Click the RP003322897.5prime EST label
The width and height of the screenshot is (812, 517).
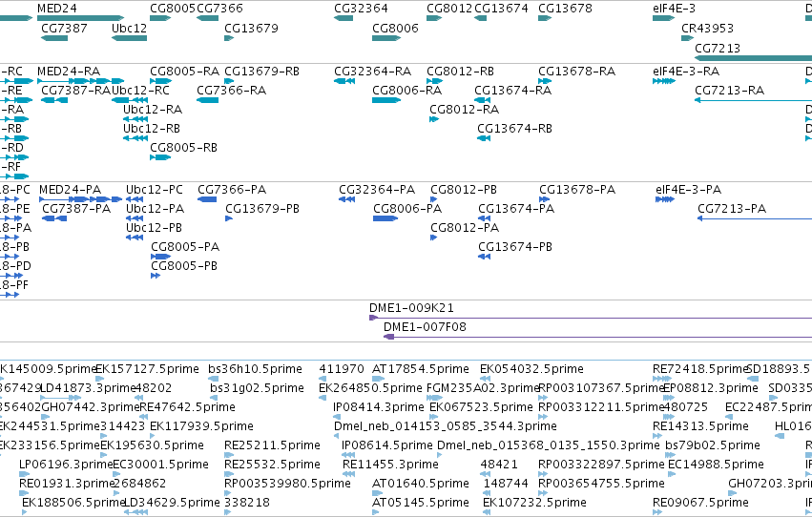pos(601,465)
